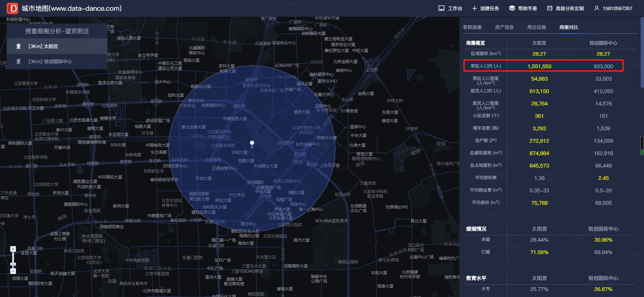Image resolution: width=644 pixels, height=297 pixels.
Task: Click the list icon beside 高级分析定制
Action: pyautogui.click(x=550, y=8)
